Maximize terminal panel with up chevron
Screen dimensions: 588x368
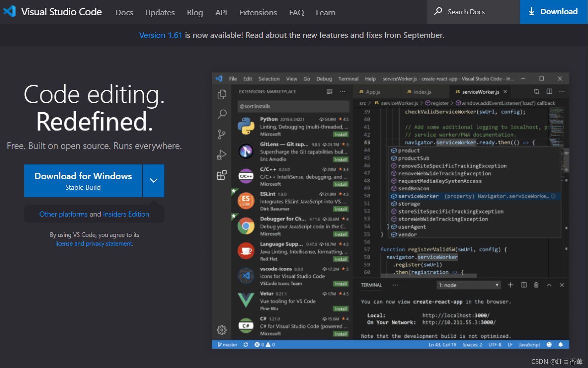549,285
